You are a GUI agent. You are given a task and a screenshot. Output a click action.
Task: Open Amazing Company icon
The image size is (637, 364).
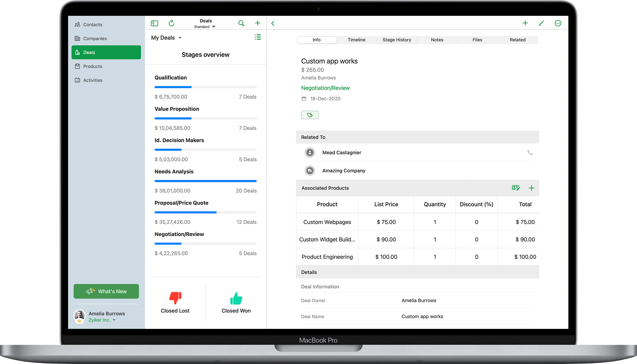click(310, 171)
